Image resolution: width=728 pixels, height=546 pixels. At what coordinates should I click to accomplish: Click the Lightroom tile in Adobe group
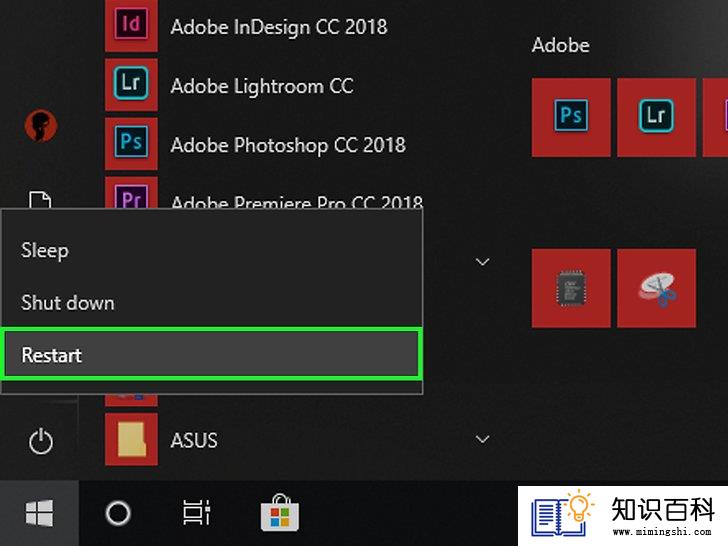656,117
